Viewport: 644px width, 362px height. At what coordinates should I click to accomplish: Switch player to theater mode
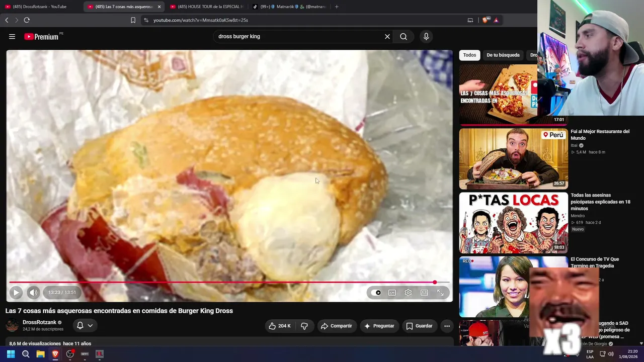(x=424, y=293)
